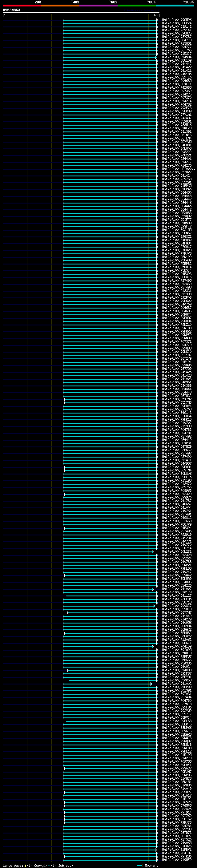197x868 pixels.
Task: Click the AV534863 query label
Action: [11, 10]
